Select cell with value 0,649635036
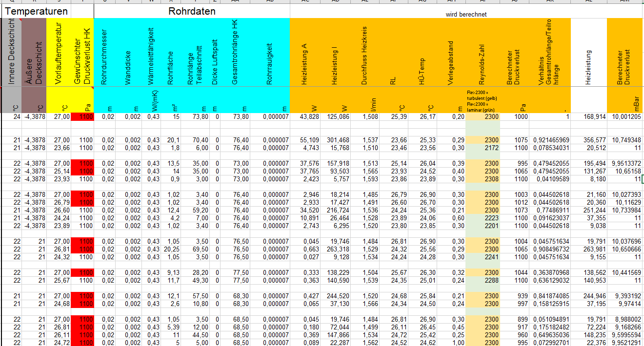 click(550, 335)
